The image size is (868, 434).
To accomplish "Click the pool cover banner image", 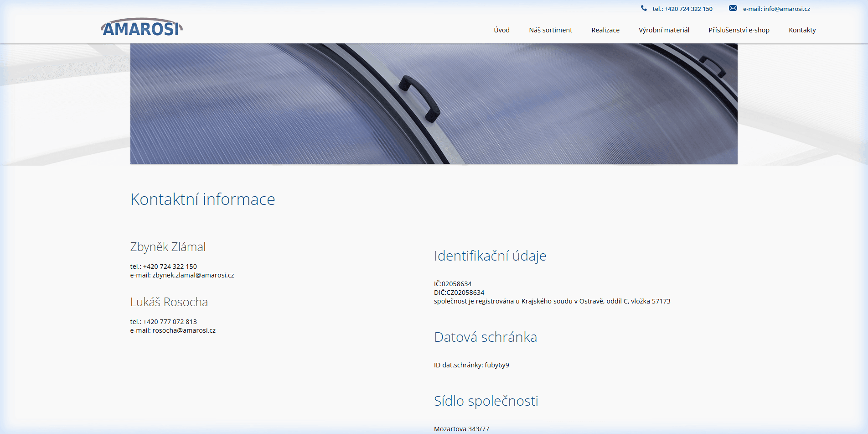I will pyautogui.click(x=433, y=104).
